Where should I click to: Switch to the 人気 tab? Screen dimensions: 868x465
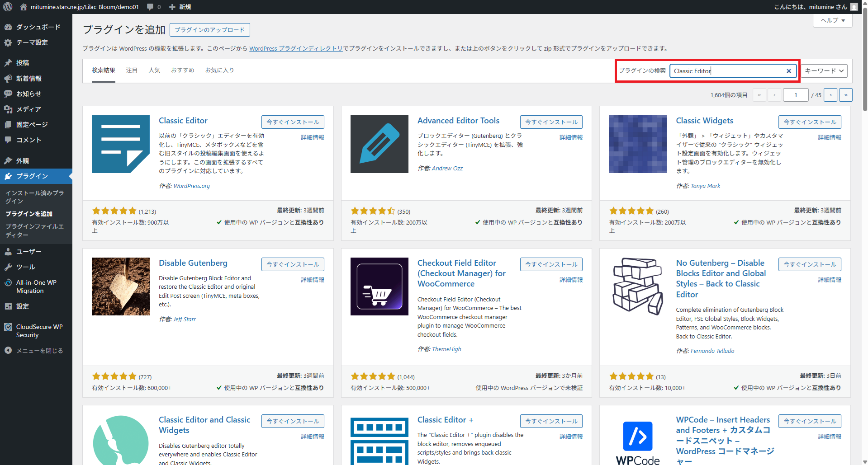(x=154, y=70)
